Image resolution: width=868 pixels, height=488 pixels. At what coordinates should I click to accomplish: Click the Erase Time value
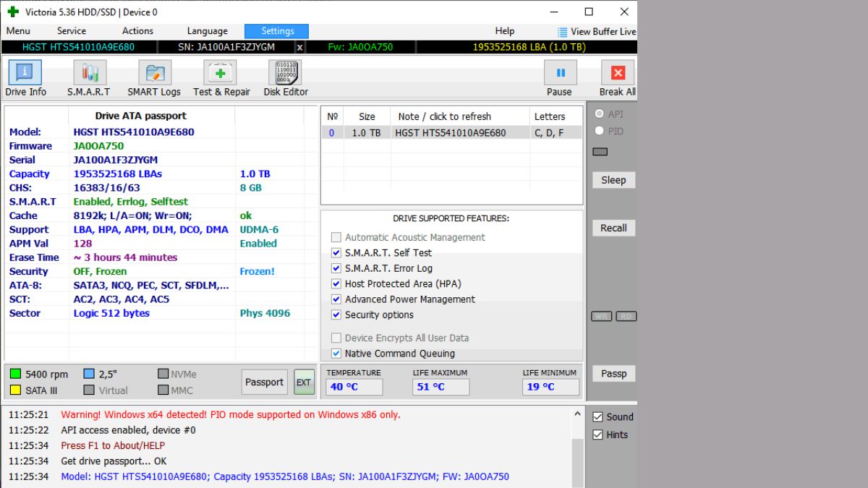coord(125,257)
